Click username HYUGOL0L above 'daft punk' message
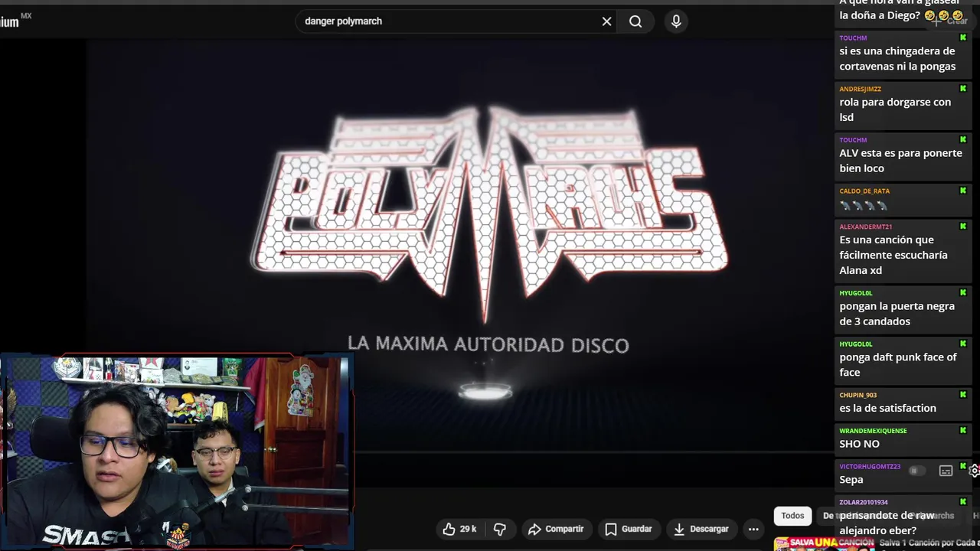The height and width of the screenshot is (551, 980). [x=855, y=344]
